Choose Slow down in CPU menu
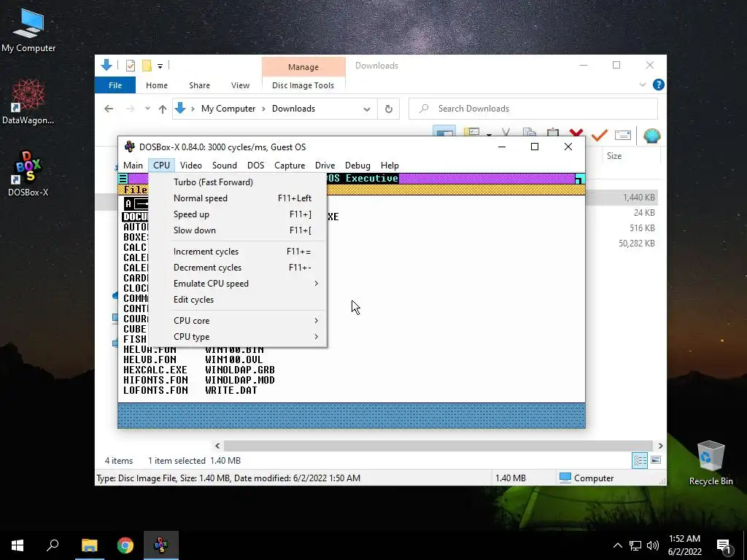Image resolution: width=747 pixels, height=560 pixels. [238, 230]
